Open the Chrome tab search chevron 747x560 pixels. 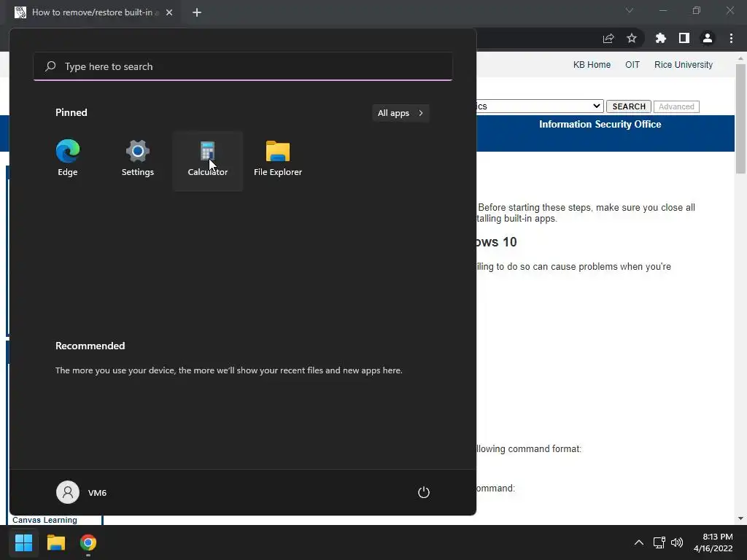630,10
